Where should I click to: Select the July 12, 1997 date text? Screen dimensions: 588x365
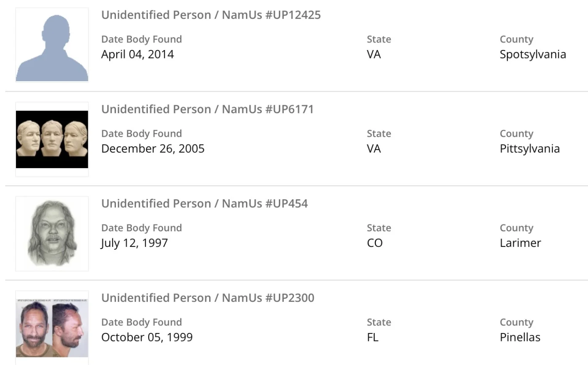coord(134,243)
